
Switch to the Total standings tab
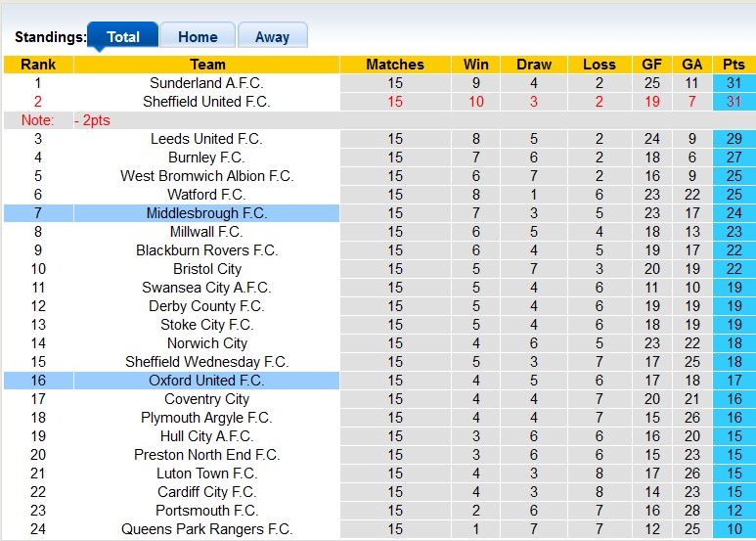click(x=122, y=37)
